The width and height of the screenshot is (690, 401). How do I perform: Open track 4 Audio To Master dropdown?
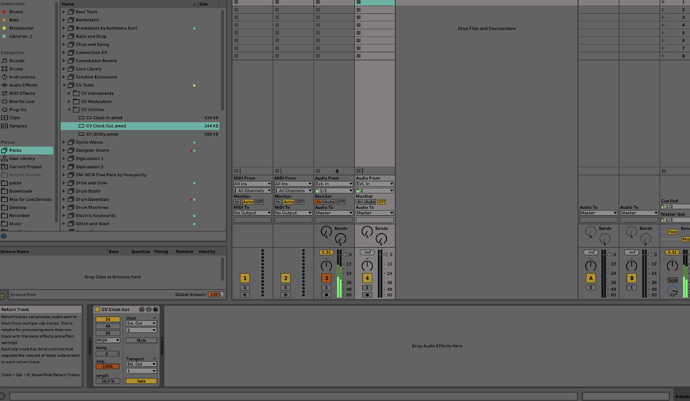coord(374,213)
